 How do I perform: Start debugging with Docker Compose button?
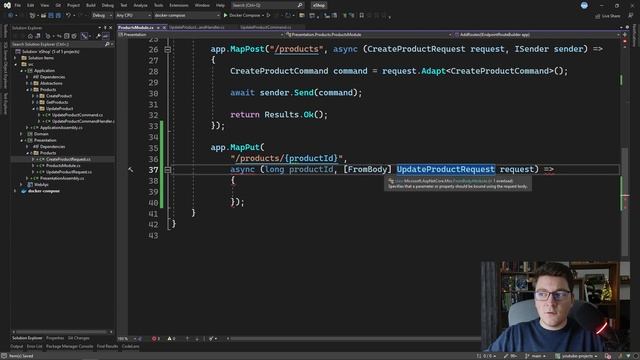243,16
